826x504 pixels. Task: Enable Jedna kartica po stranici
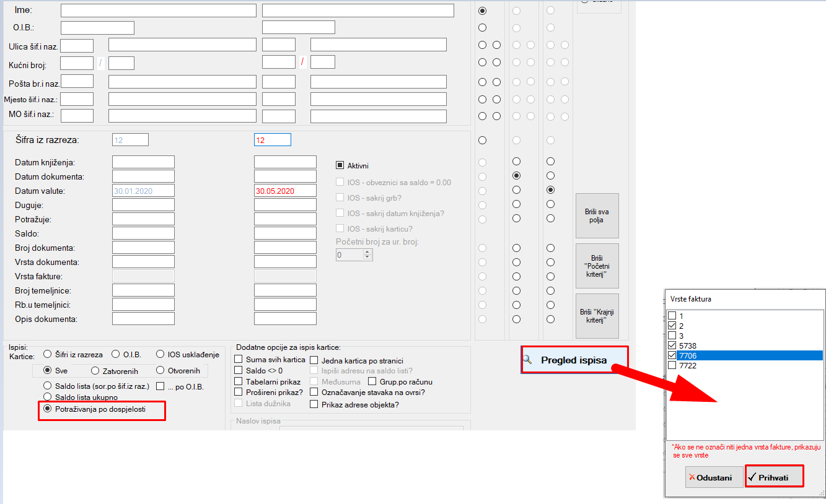pos(314,360)
